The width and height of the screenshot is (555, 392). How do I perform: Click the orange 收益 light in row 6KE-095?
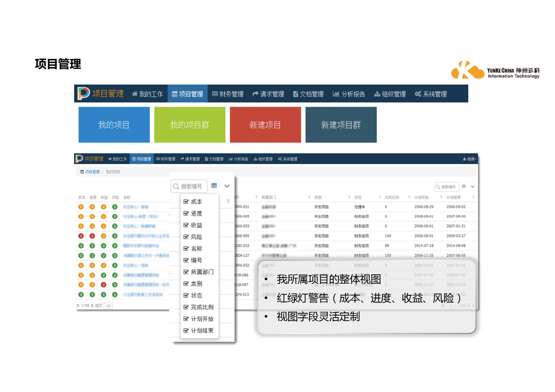coord(104,236)
